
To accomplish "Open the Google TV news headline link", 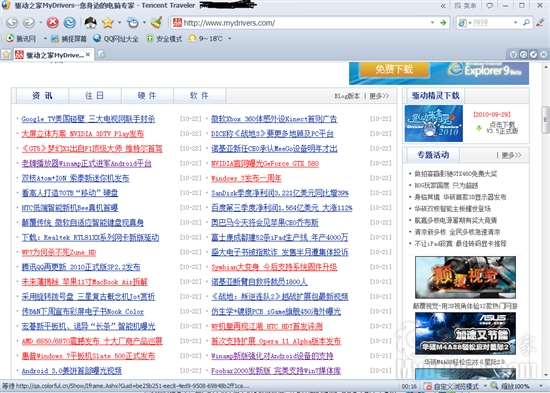I will [x=88, y=119].
